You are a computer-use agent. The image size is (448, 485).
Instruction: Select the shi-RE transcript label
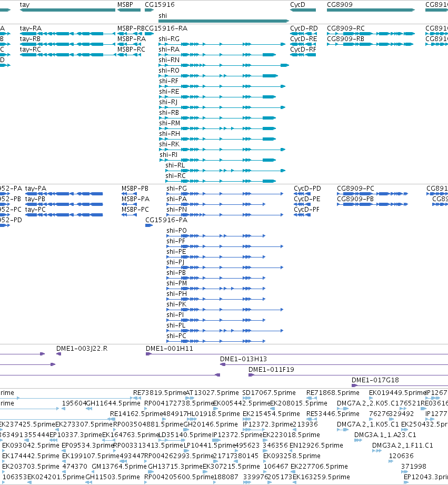[x=169, y=92]
